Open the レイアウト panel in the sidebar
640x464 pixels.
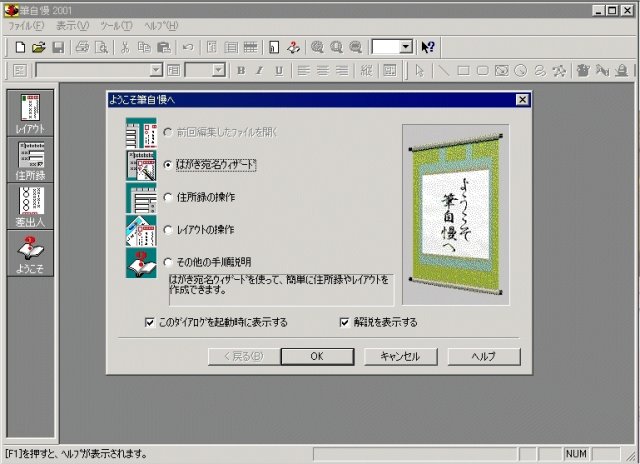pos(30,113)
